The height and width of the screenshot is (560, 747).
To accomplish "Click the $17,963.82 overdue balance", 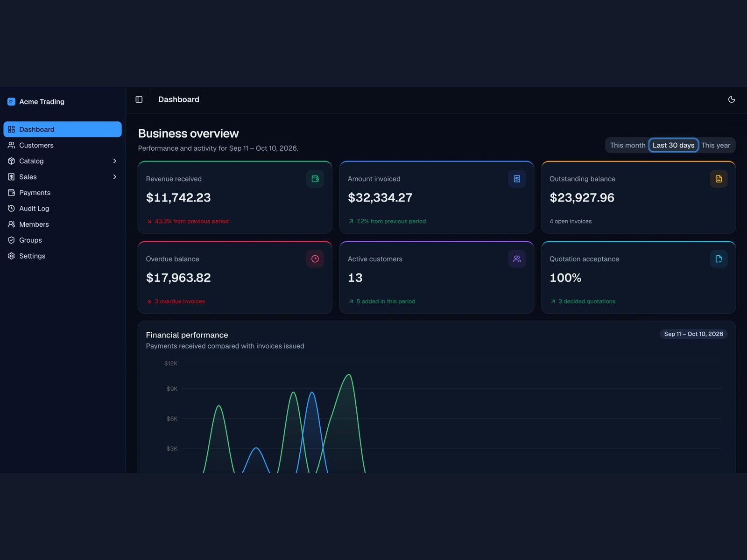I will [178, 278].
